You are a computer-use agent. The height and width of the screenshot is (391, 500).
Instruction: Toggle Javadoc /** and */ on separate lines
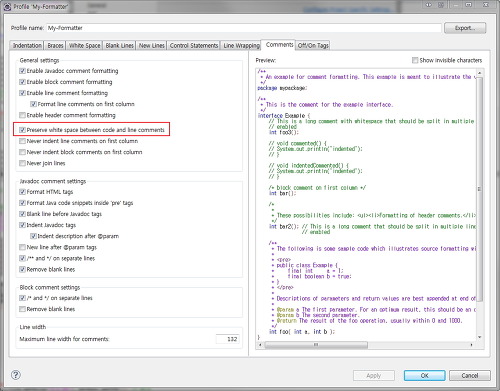coord(22,258)
